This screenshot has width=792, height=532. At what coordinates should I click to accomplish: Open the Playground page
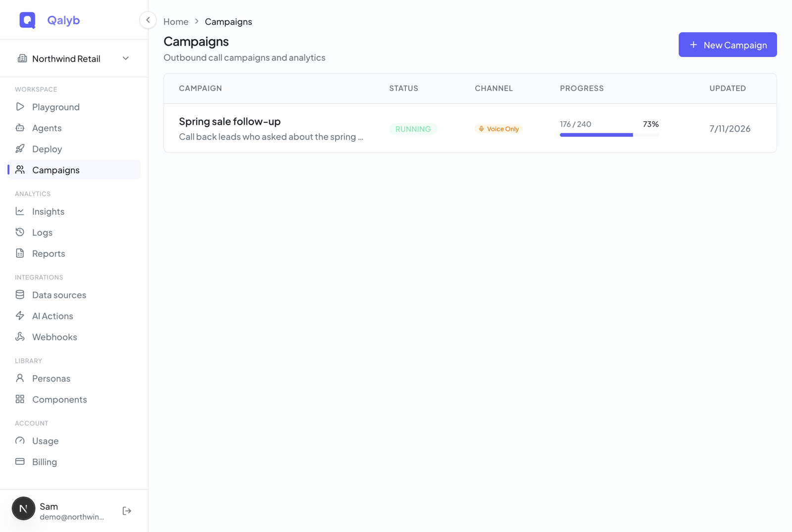[x=74, y=107]
